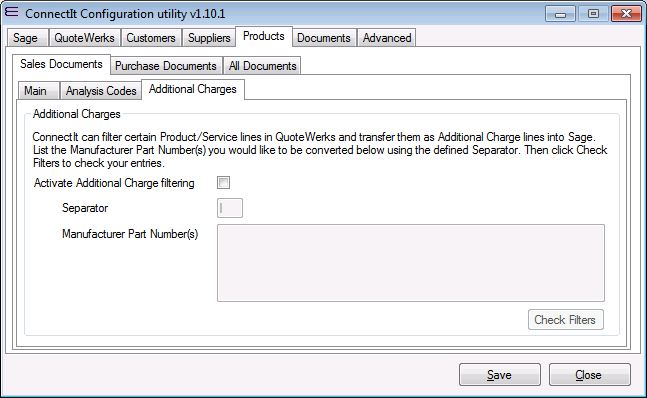The height and width of the screenshot is (398, 647).
Task: Click the Manufacturer Part Number(s) text area
Action: pos(411,263)
